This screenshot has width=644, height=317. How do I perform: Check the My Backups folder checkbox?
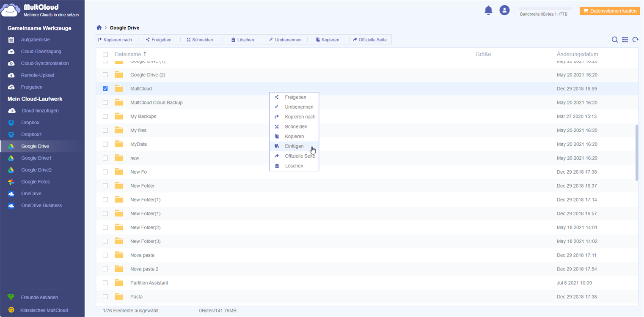tap(105, 117)
